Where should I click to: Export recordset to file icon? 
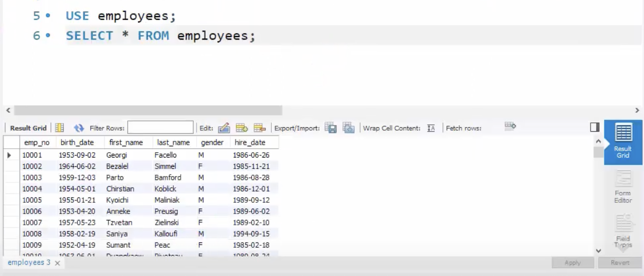pos(331,128)
